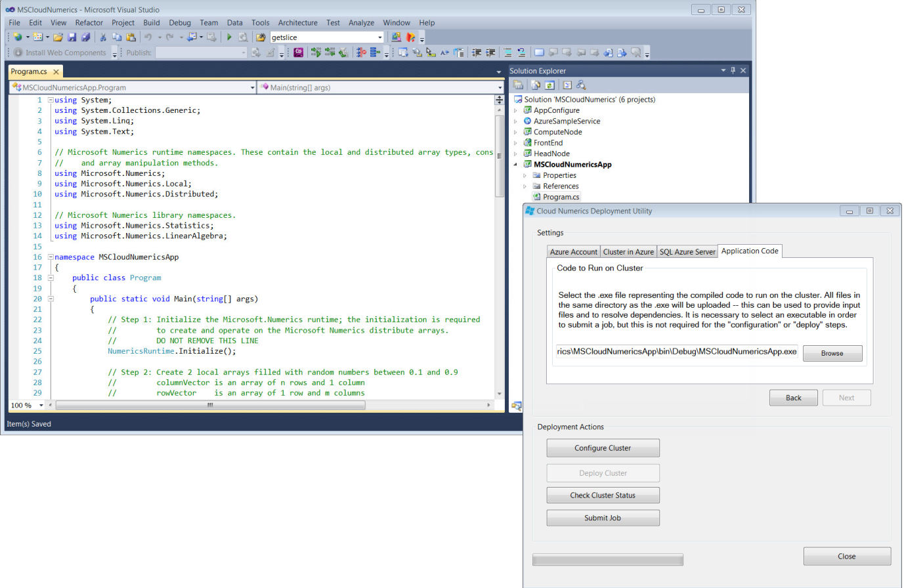Toggle a bookmark on the current line
The image size is (904, 588).
click(539, 52)
